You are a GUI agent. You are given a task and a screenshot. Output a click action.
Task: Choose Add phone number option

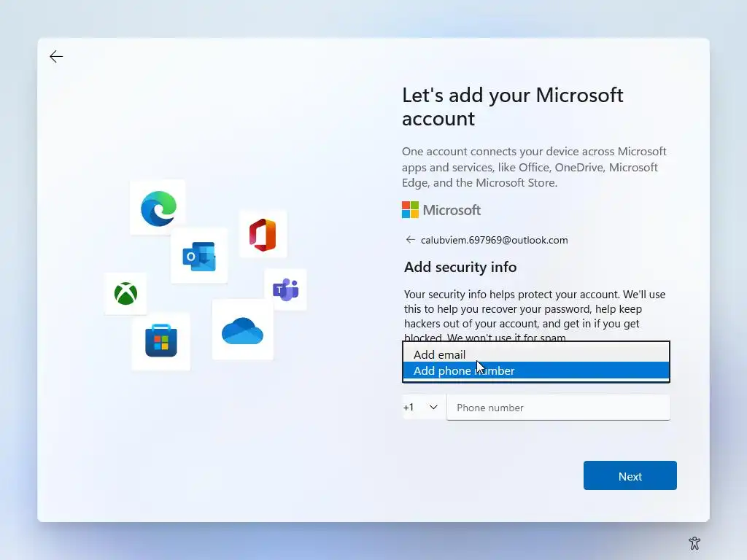536,370
